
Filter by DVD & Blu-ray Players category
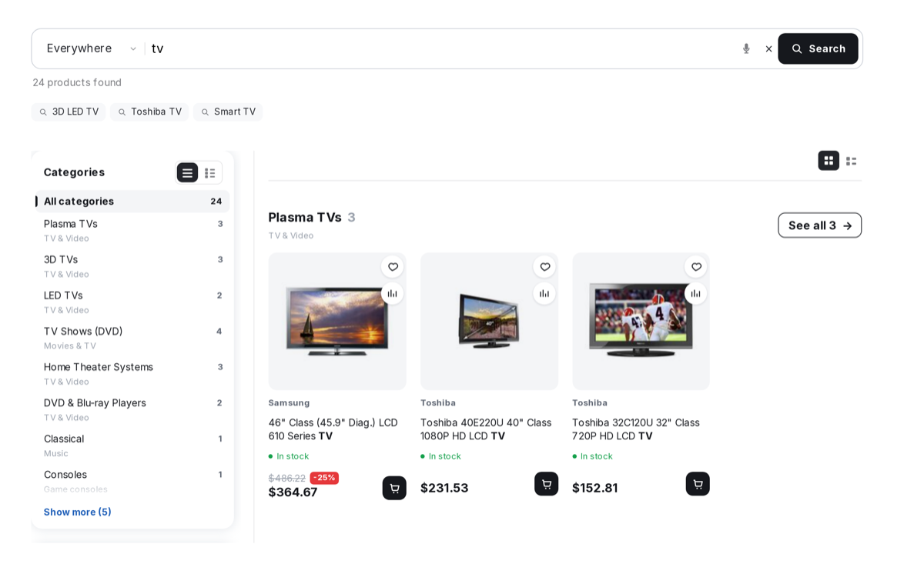click(132, 409)
